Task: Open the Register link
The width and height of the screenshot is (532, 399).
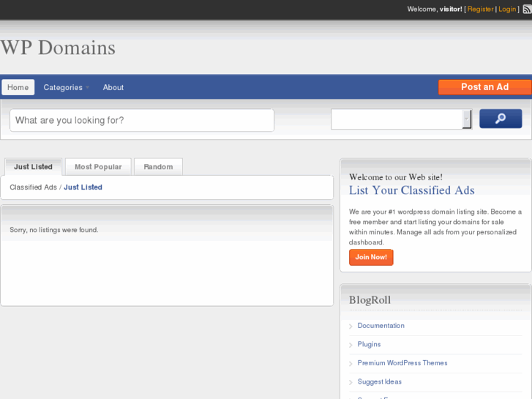Action: tap(480, 10)
